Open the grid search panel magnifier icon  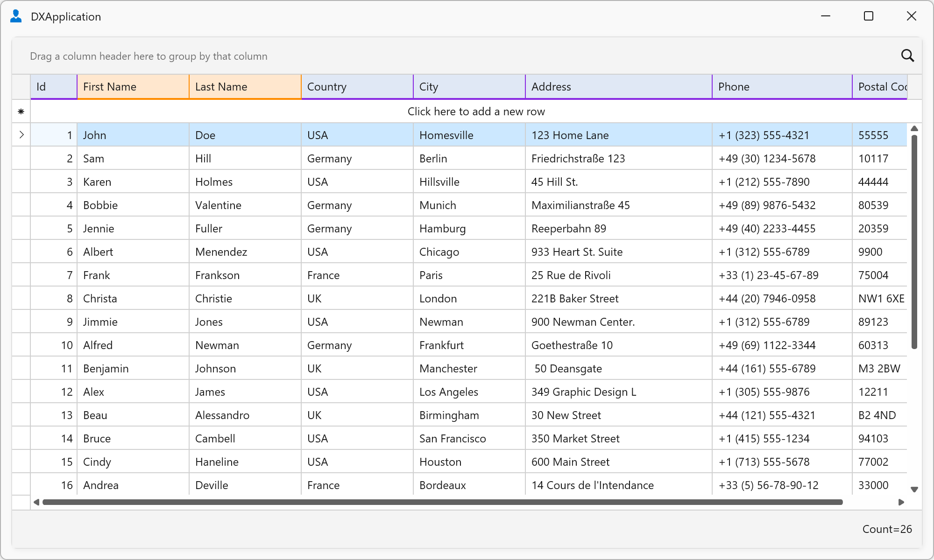[x=907, y=56]
